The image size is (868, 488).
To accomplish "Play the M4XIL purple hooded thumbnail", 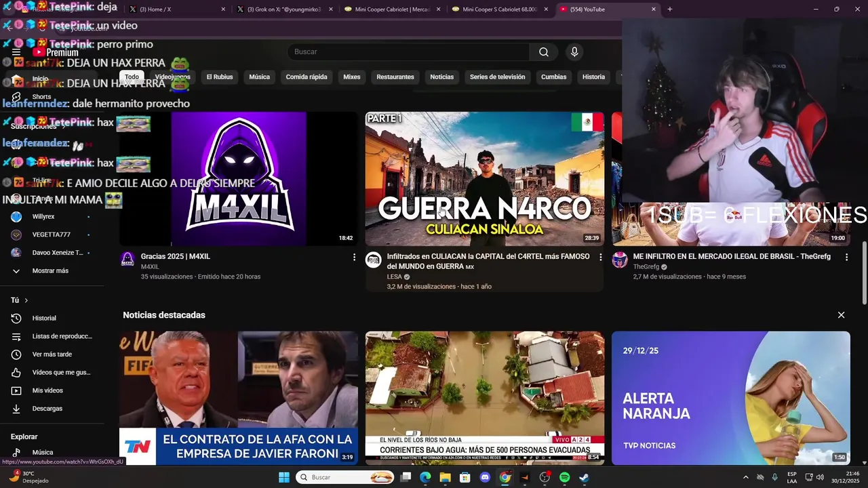I will (x=239, y=179).
